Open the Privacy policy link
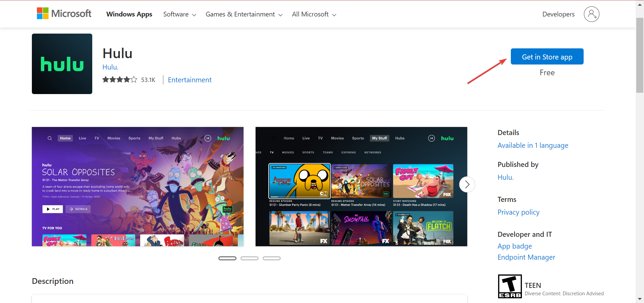The image size is (644, 303). [x=518, y=212]
